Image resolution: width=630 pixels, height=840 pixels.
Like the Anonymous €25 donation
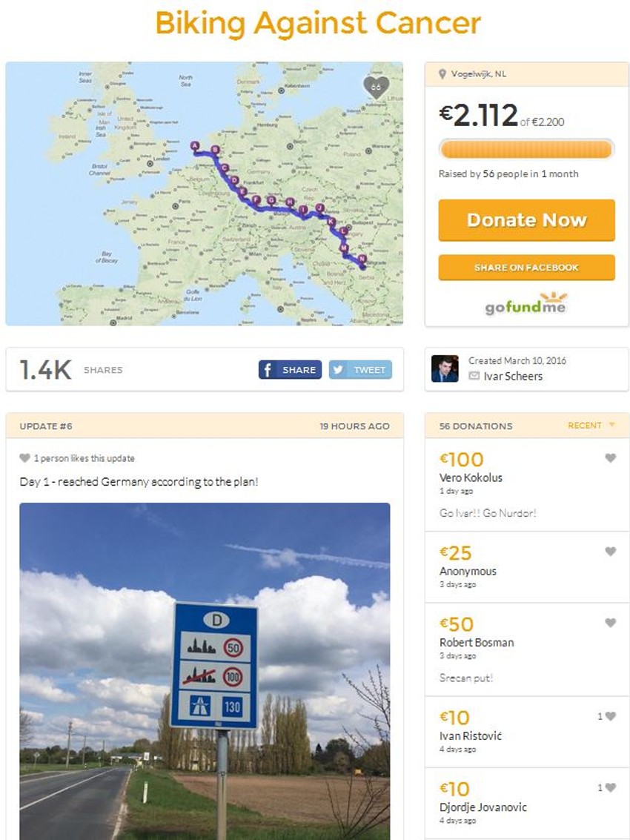pos(610,552)
